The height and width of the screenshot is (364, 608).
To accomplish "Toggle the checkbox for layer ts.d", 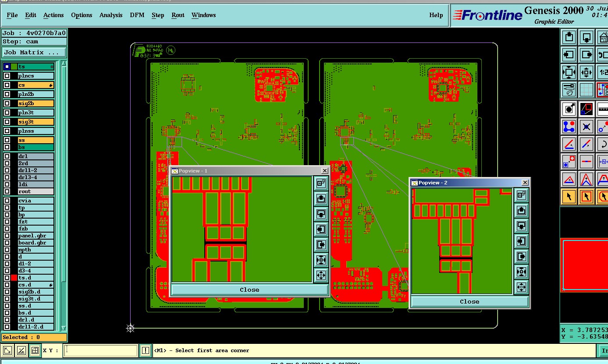I will (x=7, y=278).
